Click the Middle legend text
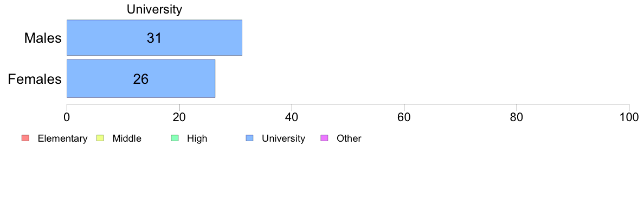The height and width of the screenshot is (199, 644). 127,138
